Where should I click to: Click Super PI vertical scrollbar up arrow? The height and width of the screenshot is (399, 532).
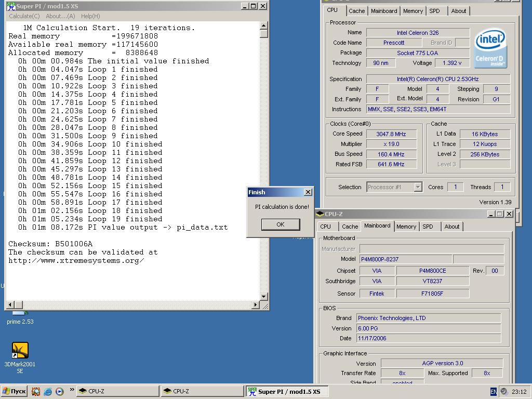click(264, 25)
